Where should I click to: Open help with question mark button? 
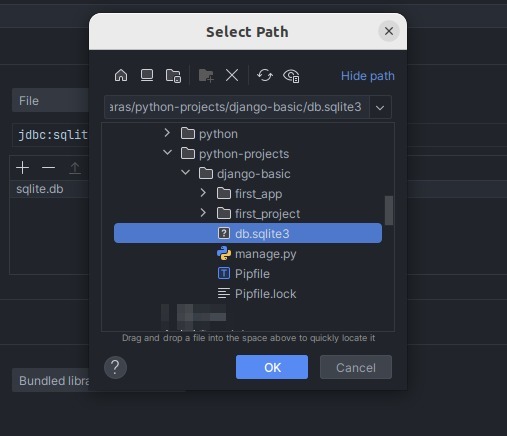click(x=115, y=367)
